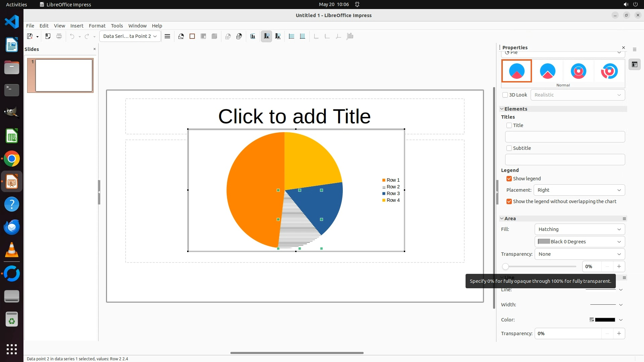
Task: Toggle Horizontal Grids toolbar icon
Action: pyautogui.click(x=291, y=36)
